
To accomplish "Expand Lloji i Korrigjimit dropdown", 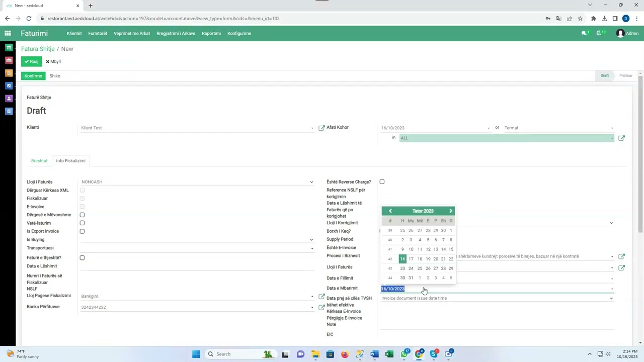I will click(611, 223).
